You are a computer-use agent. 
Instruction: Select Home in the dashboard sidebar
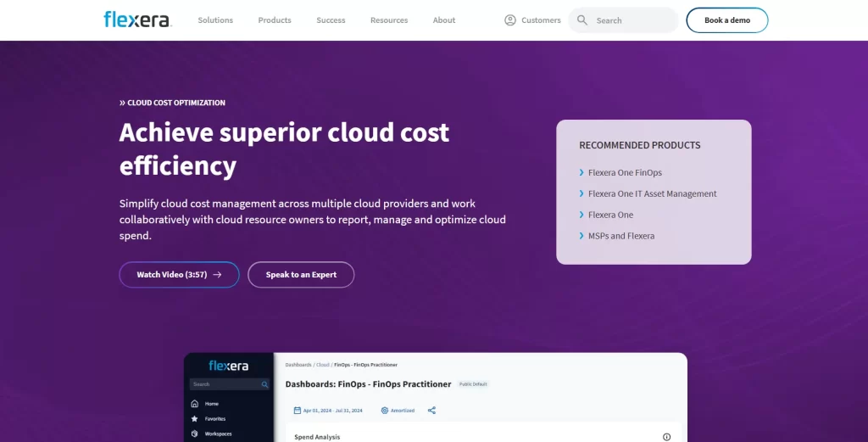(x=211, y=404)
